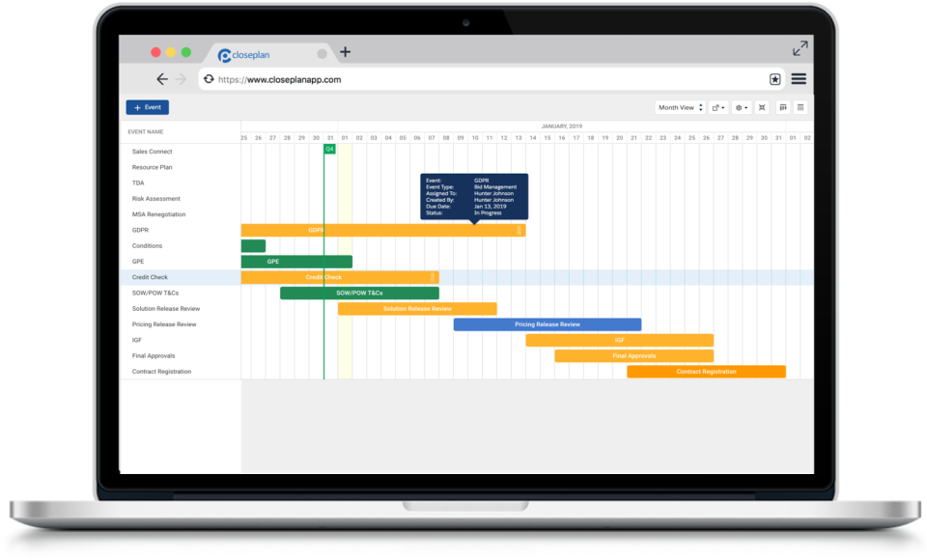Select the grid view icon

pos(801,107)
